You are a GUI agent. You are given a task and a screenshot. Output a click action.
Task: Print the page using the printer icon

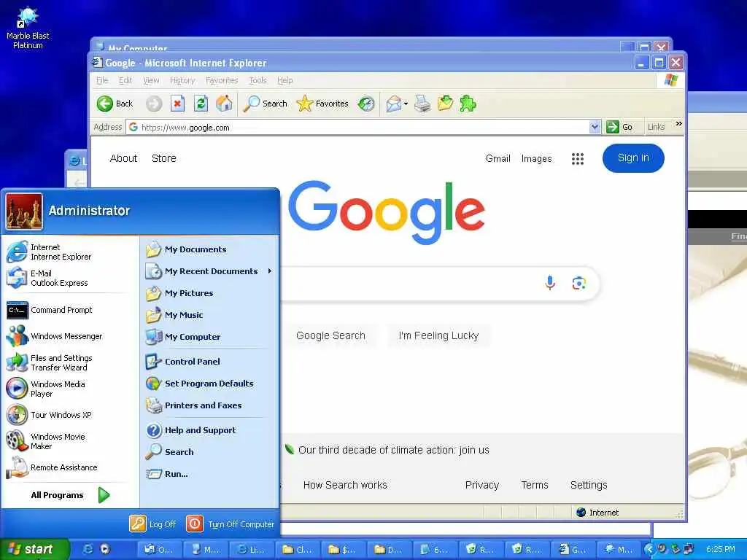[422, 104]
